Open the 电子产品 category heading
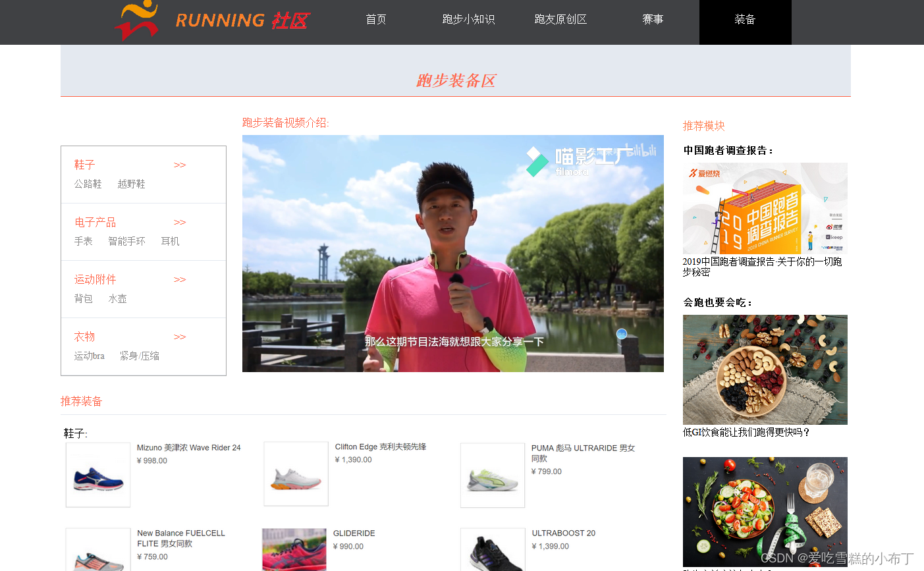924x571 pixels. point(95,222)
